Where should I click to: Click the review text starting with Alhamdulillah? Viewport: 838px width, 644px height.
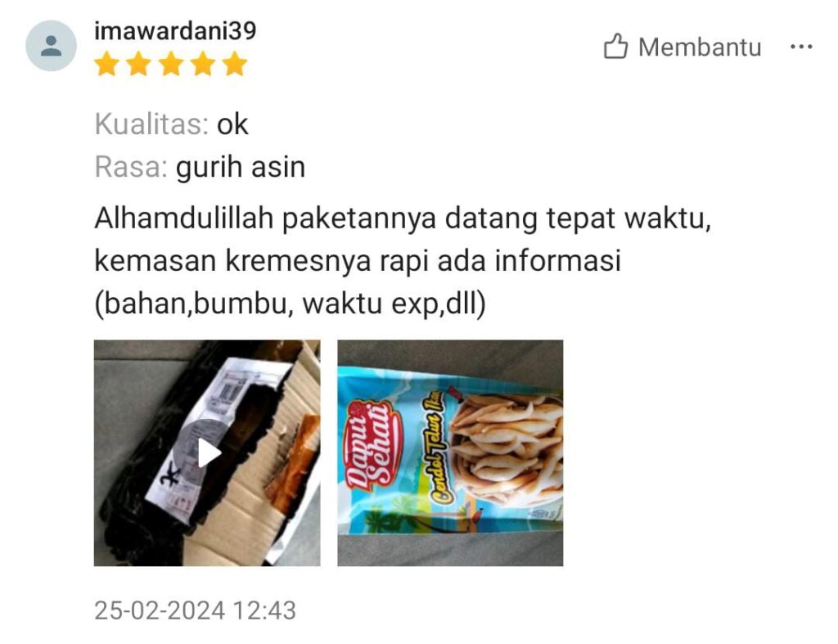click(403, 260)
